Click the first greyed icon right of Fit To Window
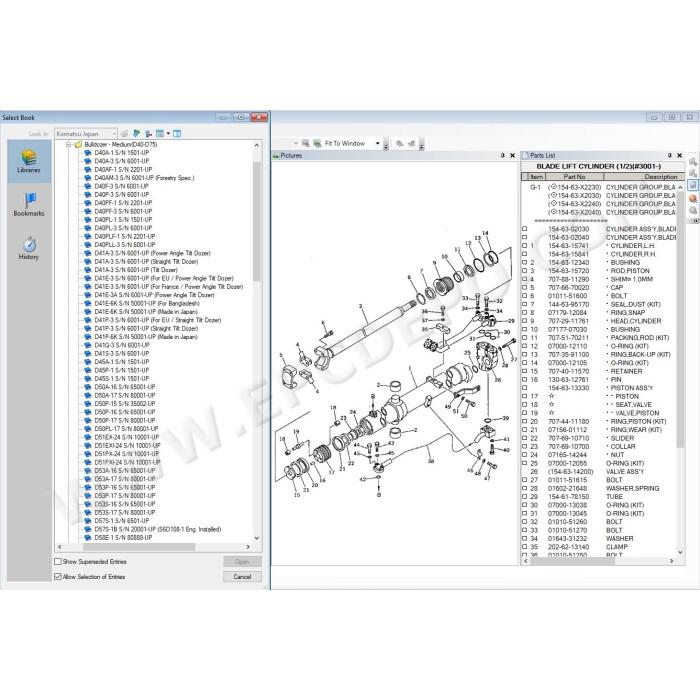Screen dimensions: 700x700 [400, 143]
